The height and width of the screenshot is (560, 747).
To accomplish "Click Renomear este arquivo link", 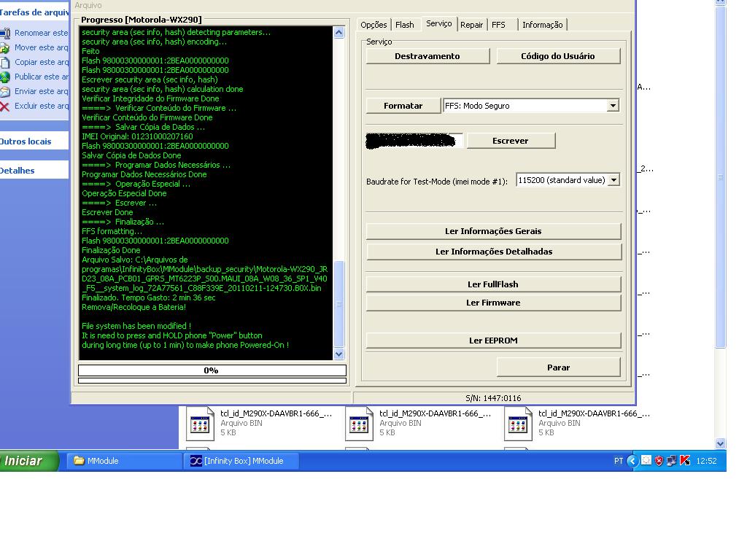I will tap(42, 33).
